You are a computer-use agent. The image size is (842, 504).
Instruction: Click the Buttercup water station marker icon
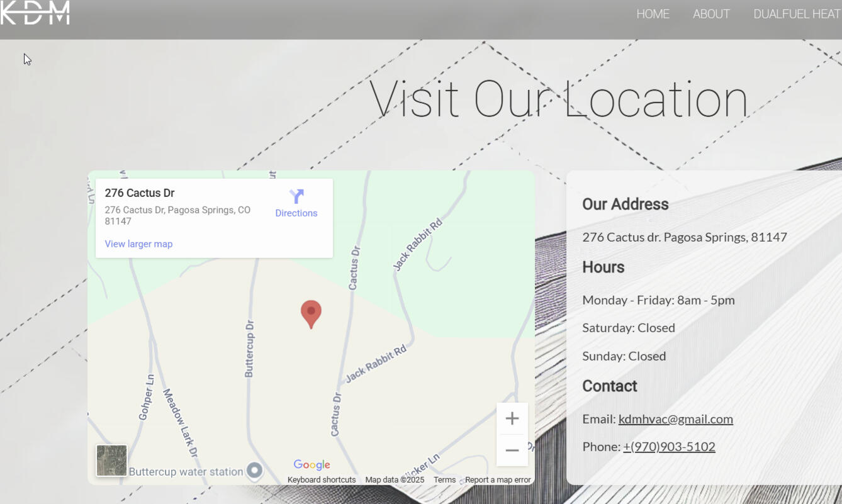254,471
